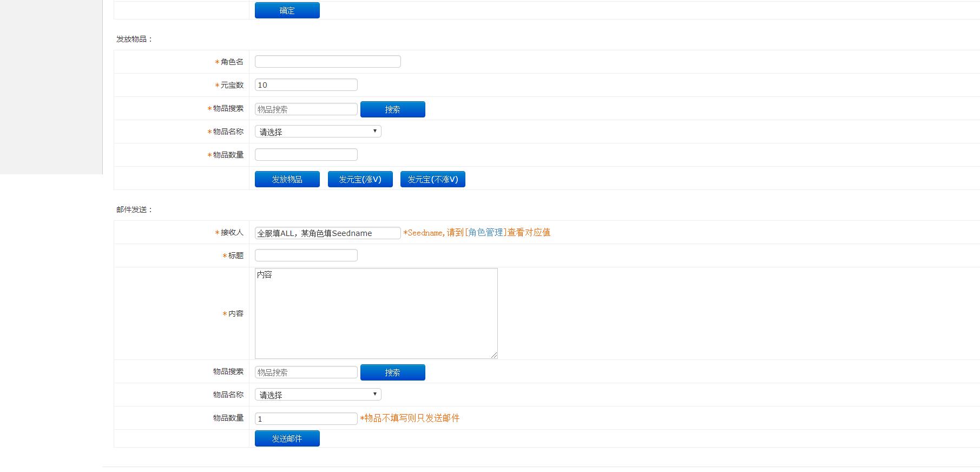Click the 发送邮件 button

(287, 438)
